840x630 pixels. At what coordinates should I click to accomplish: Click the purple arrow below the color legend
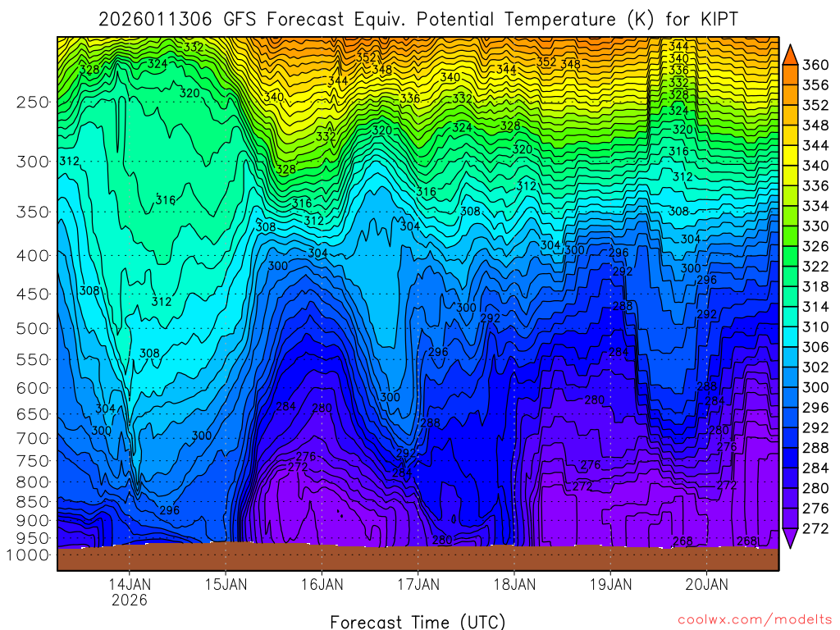(790, 538)
